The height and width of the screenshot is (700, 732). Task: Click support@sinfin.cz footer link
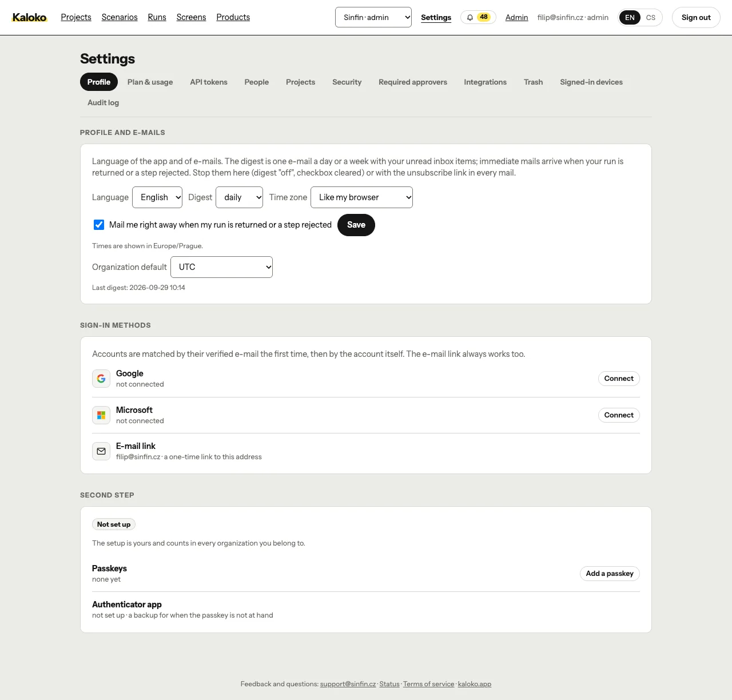point(348,684)
